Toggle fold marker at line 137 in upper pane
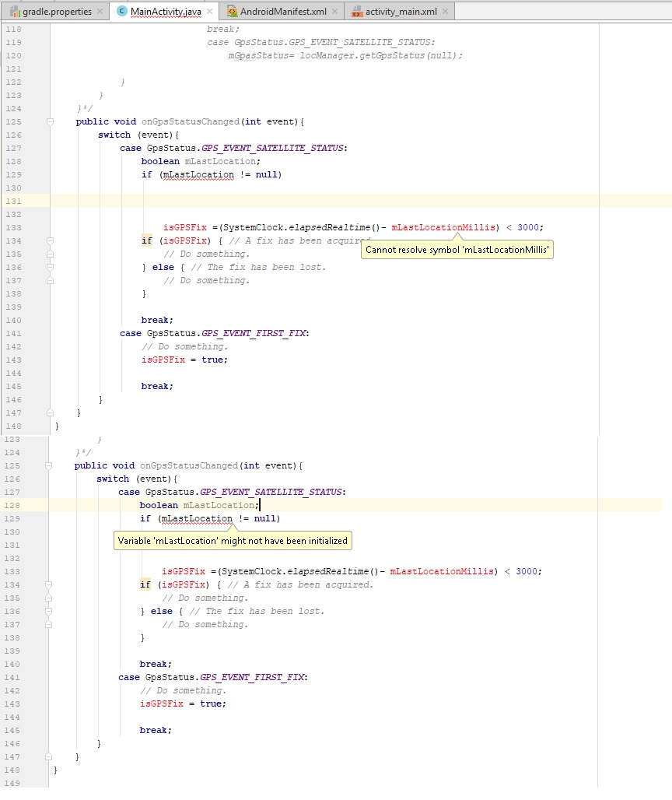Screen dimensions: 672x800 [x=50, y=280]
